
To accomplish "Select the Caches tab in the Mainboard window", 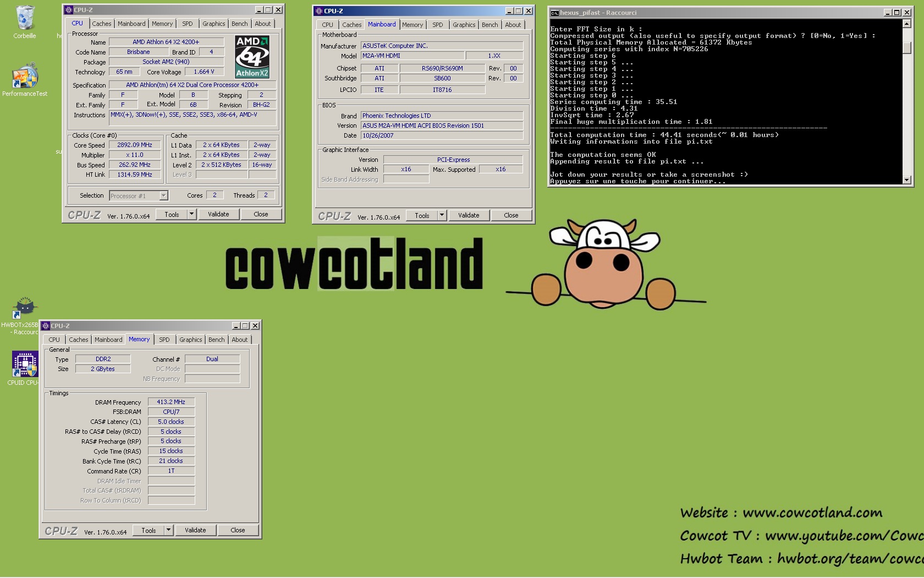I will click(x=352, y=25).
